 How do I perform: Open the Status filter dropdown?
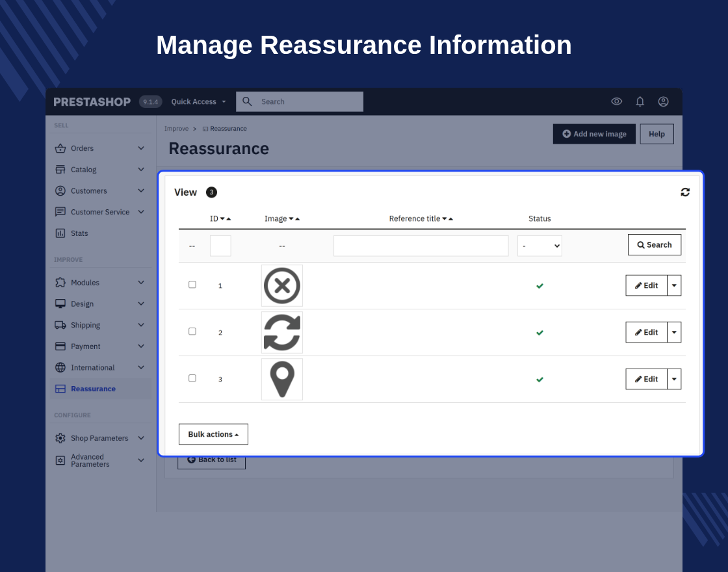pyautogui.click(x=540, y=246)
